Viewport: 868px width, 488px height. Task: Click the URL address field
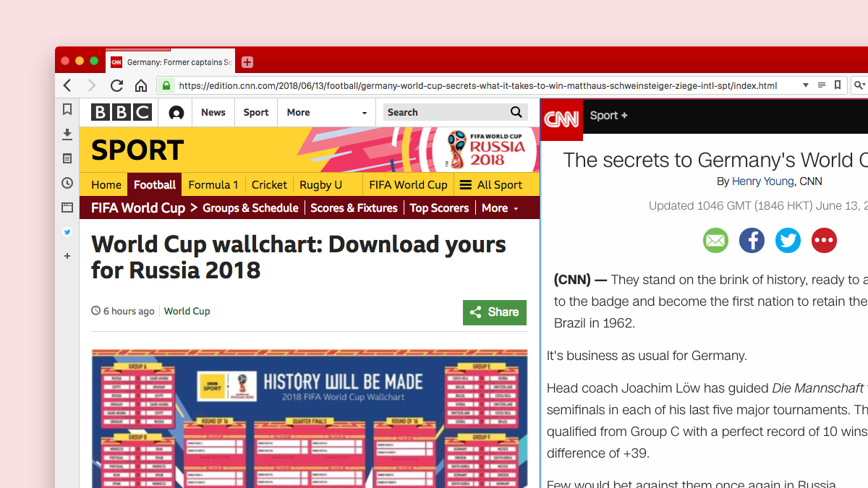pos(477,85)
